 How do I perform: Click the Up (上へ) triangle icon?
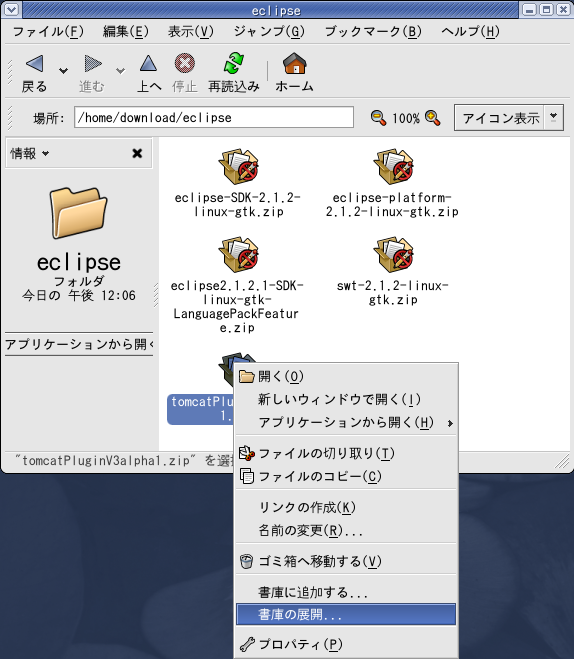click(148, 63)
